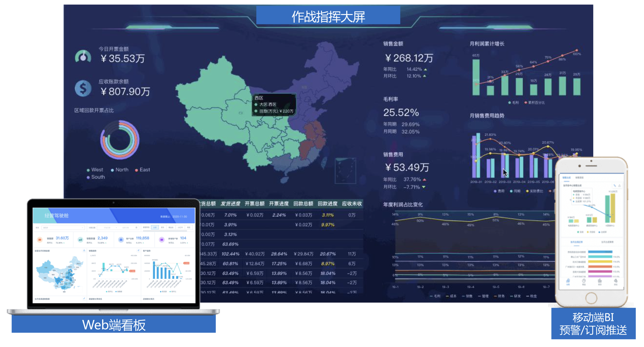This screenshot has width=644, height=347.
Task: Click the share icon on the laptop 销售趋势 card
Action: tap(138, 250)
